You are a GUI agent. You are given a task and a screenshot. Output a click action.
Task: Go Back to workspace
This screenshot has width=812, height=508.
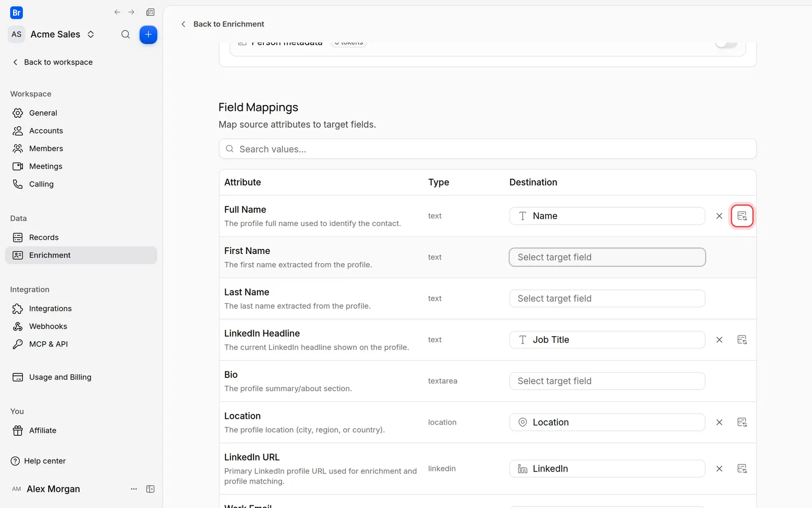pyautogui.click(x=52, y=62)
